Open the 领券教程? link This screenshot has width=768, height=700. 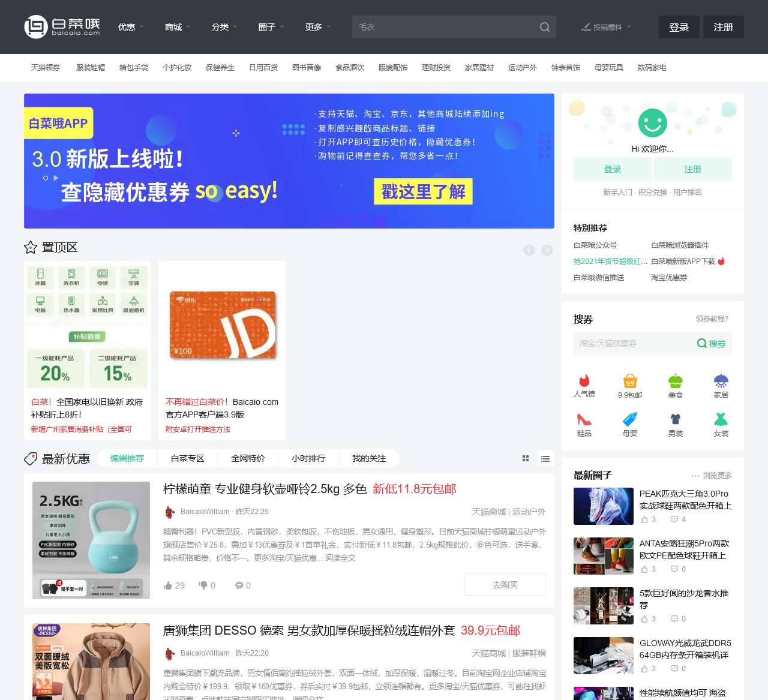pyautogui.click(x=712, y=319)
